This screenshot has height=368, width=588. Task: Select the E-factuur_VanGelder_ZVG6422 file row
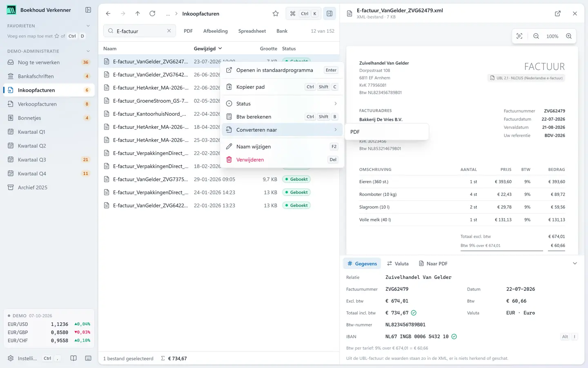pyautogui.click(x=219, y=205)
